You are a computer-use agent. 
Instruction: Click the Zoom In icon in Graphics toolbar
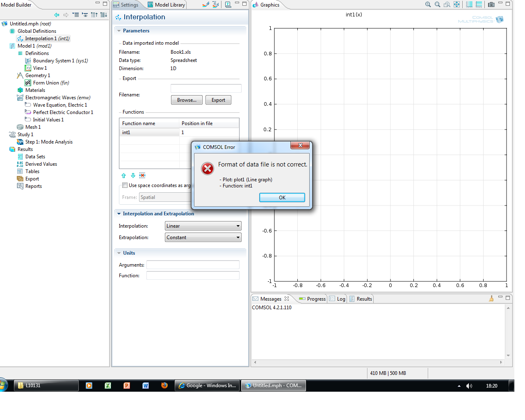click(428, 5)
